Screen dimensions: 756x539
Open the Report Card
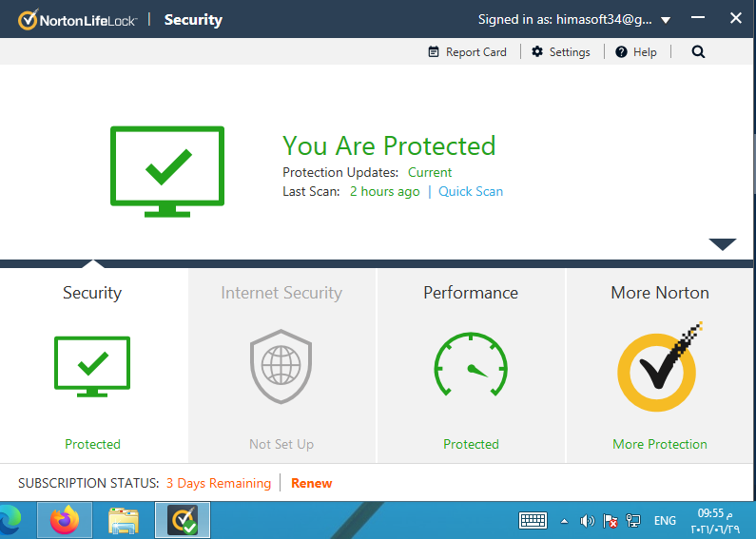pyautogui.click(x=467, y=52)
